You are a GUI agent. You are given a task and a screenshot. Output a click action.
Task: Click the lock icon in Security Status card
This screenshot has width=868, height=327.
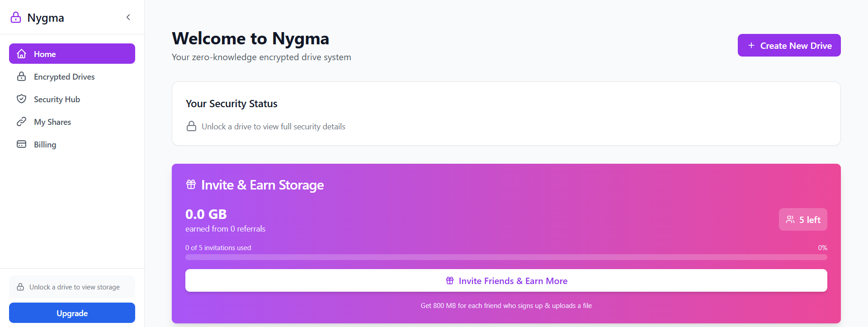[x=192, y=126]
